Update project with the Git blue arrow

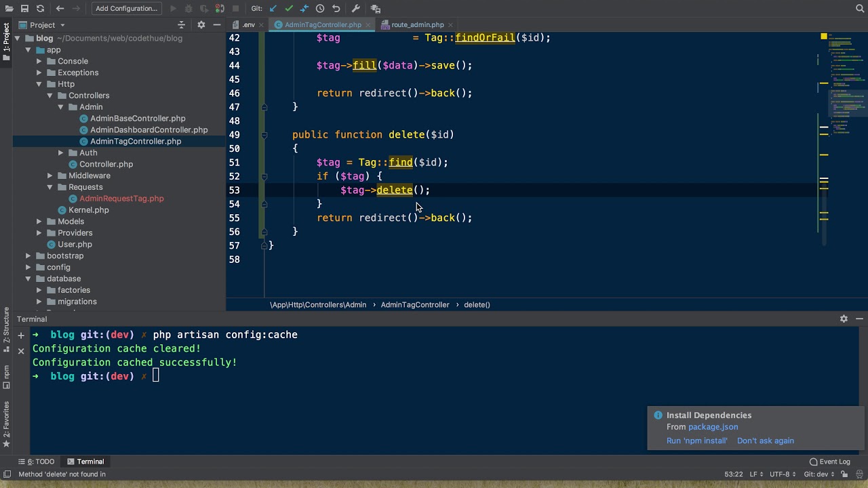click(x=273, y=9)
